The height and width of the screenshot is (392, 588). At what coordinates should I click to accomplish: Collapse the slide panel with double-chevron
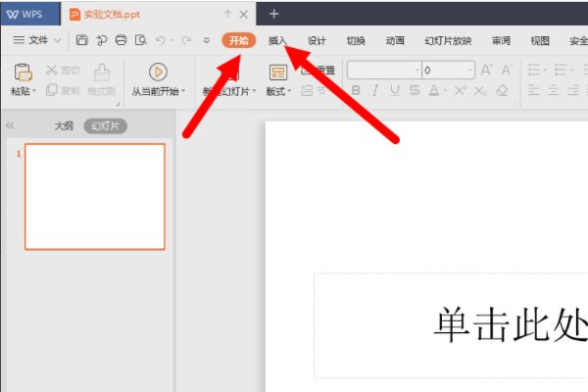[10, 125]
